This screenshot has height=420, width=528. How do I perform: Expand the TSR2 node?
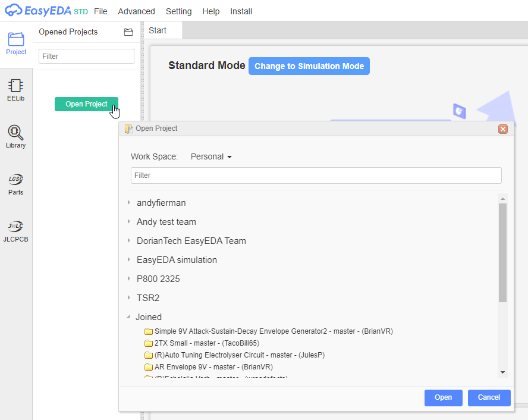[129, 297]
